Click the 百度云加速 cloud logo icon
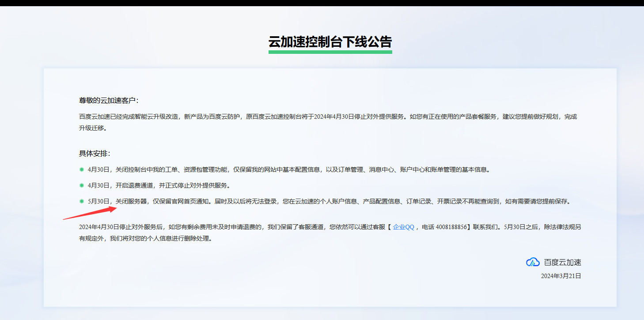 [x=533, y=262]
